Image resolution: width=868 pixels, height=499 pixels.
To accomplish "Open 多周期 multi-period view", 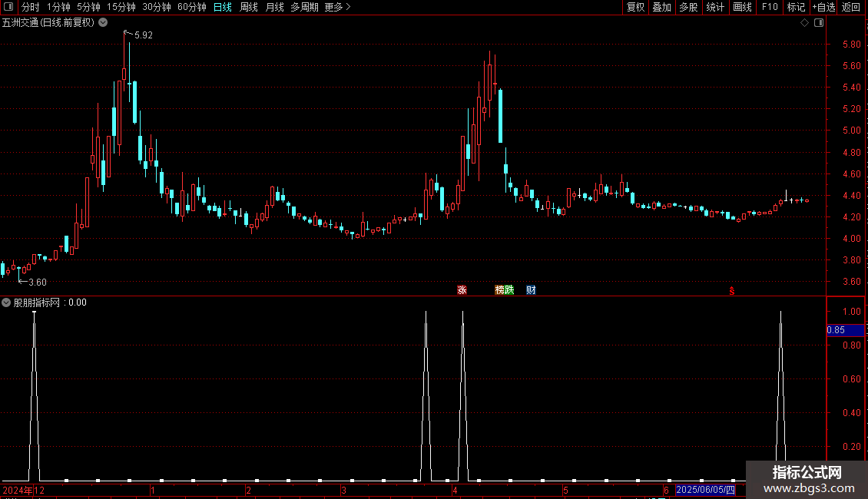I will pos(304,7).
